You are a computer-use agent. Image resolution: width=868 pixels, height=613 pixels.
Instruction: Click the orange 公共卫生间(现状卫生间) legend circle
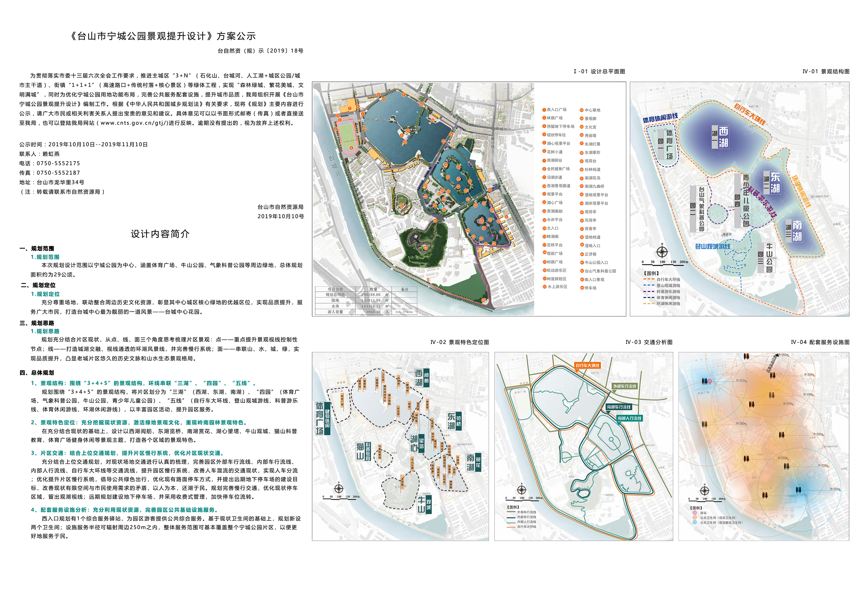[x=694, y=518]
